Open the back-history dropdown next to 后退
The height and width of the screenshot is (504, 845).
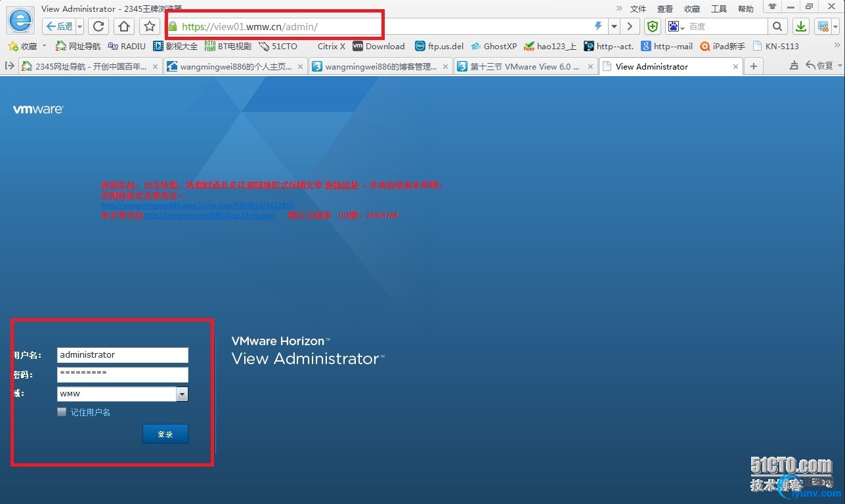point(80,26)
